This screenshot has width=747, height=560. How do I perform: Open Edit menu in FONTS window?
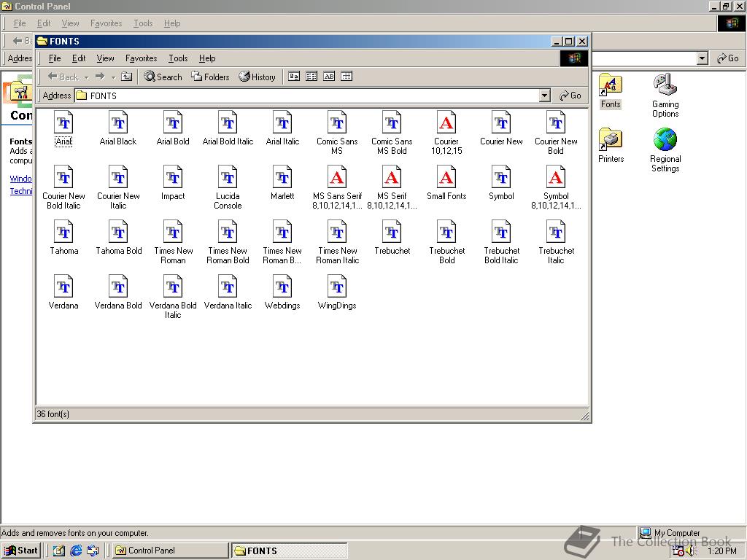(x=79, y=58)
